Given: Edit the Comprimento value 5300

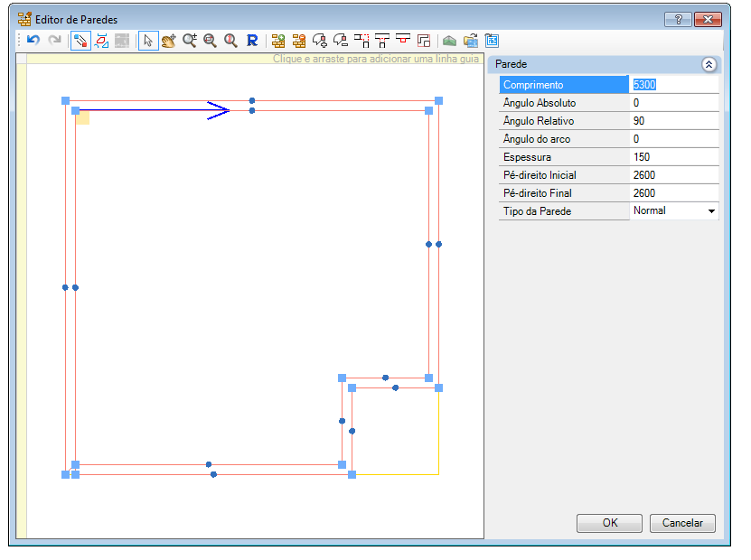Looking at the screenshot, I should 673,85.
